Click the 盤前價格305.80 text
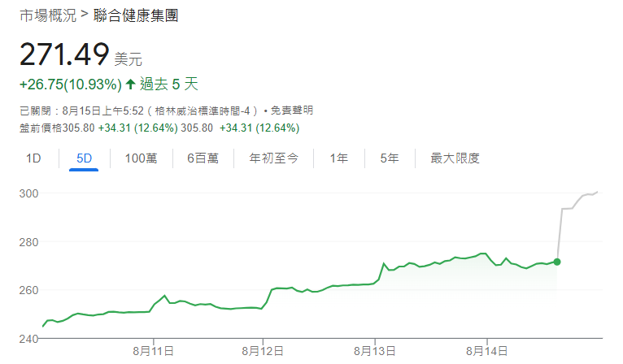This screenshot has height=364, width=623. click(57, 128)
